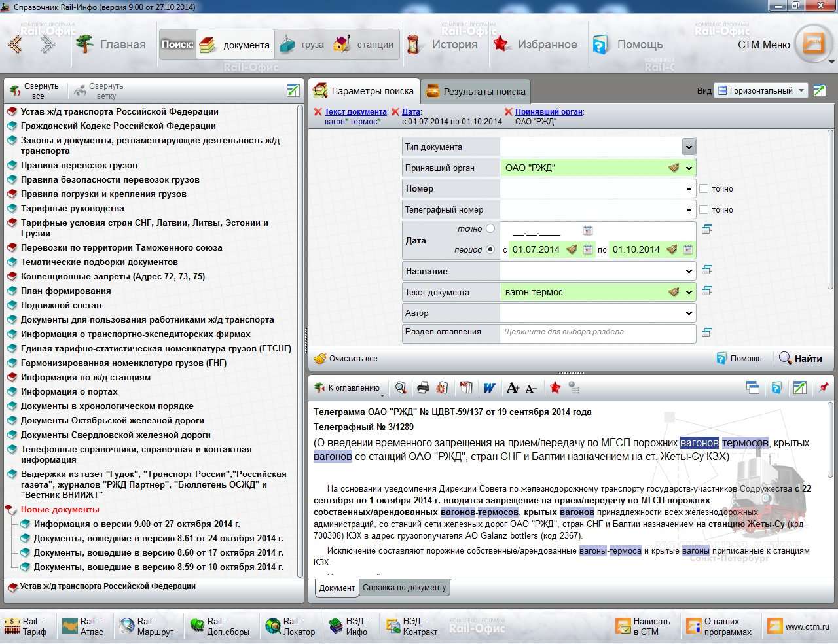Launch Rail-Атлас from bottom bar

pyautogui.click(x=82, y=626)
